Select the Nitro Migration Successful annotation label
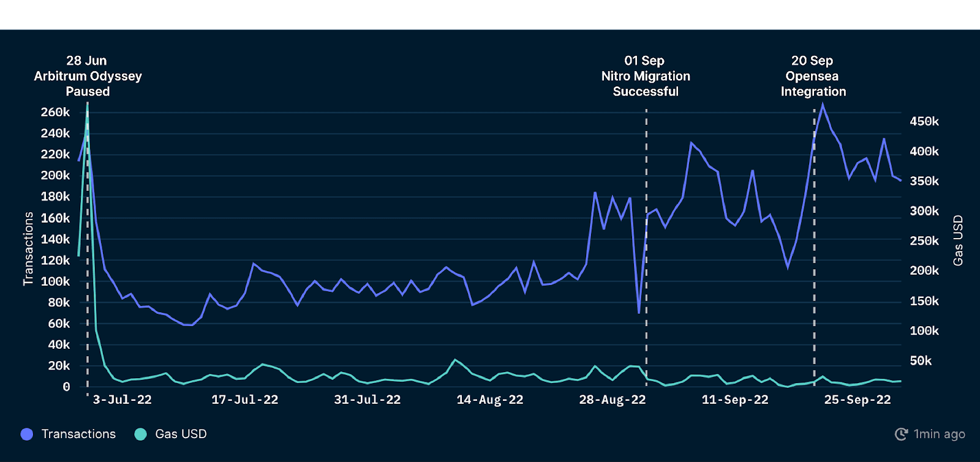The image size is (980, 462). point(646,76)
